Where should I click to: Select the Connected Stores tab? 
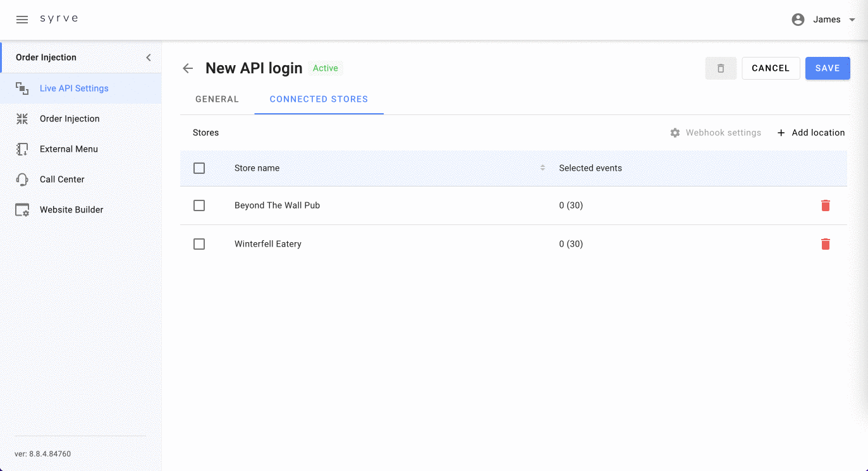click(319, 99)
